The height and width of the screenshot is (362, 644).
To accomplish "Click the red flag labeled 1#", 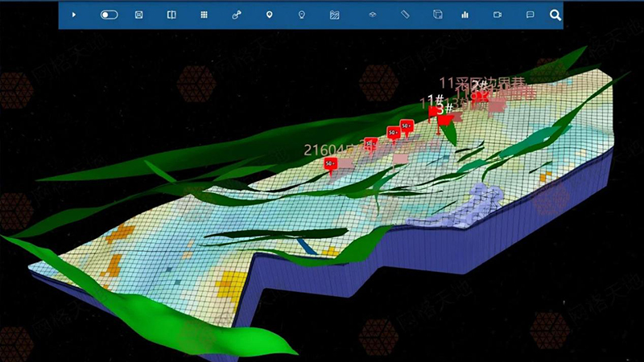I will click(x=433, y=113).
